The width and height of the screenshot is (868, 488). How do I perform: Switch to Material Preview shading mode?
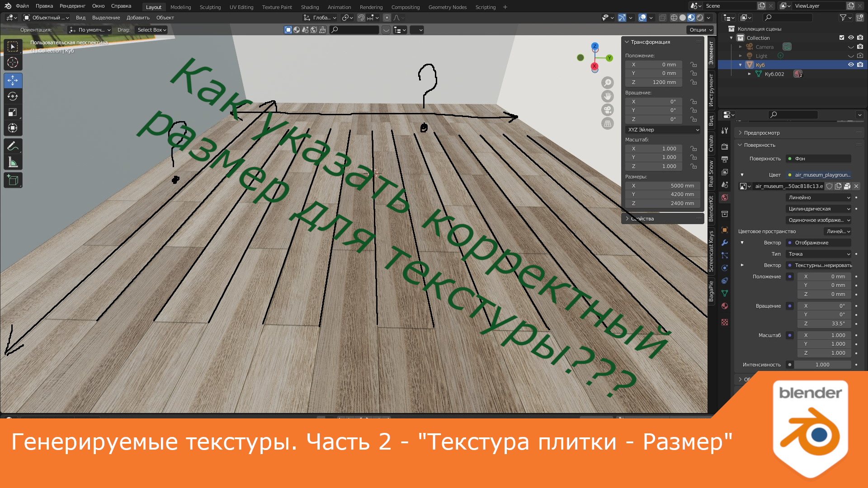click(x=690, y=18)
